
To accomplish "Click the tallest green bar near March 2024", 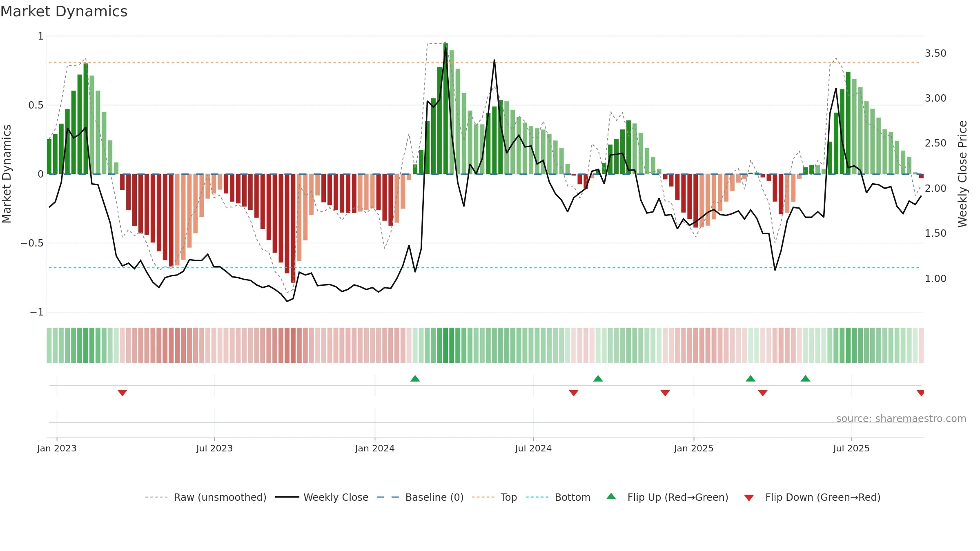I will coord(445,109).
